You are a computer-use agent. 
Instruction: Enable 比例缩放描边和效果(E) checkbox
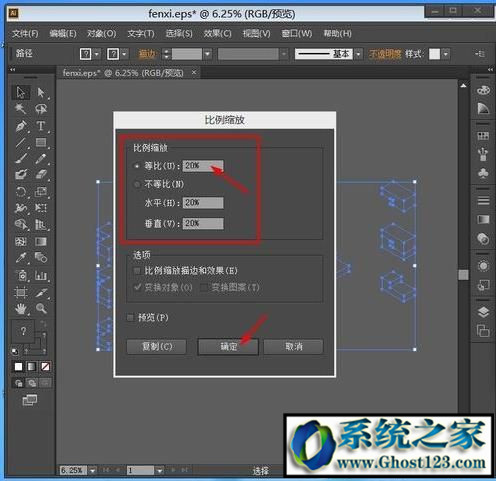137,271
